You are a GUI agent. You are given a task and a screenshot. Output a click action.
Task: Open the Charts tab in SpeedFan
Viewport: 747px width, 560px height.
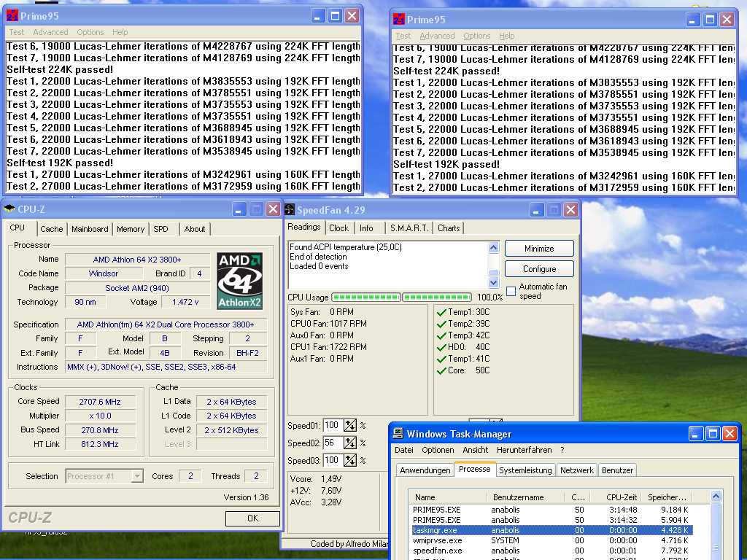pos(449,228)
